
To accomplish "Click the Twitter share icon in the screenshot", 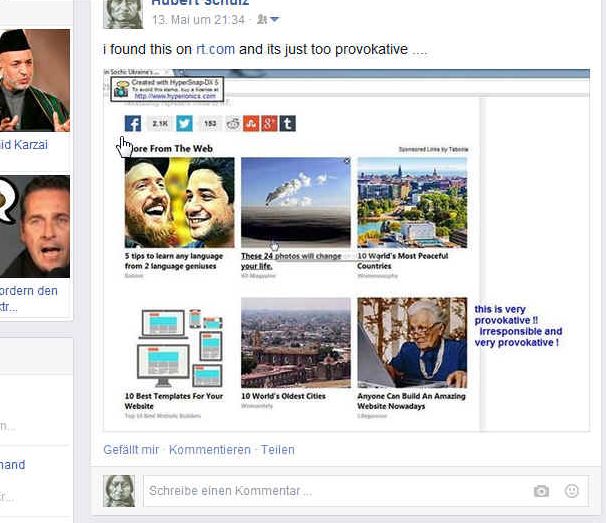I will coord(184,124).
